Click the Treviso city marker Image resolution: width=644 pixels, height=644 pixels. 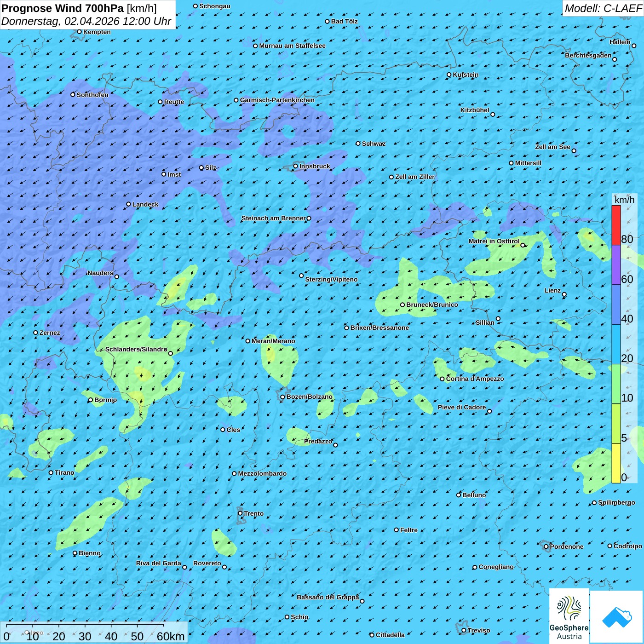pyautogui.click(x=464, y=630)
